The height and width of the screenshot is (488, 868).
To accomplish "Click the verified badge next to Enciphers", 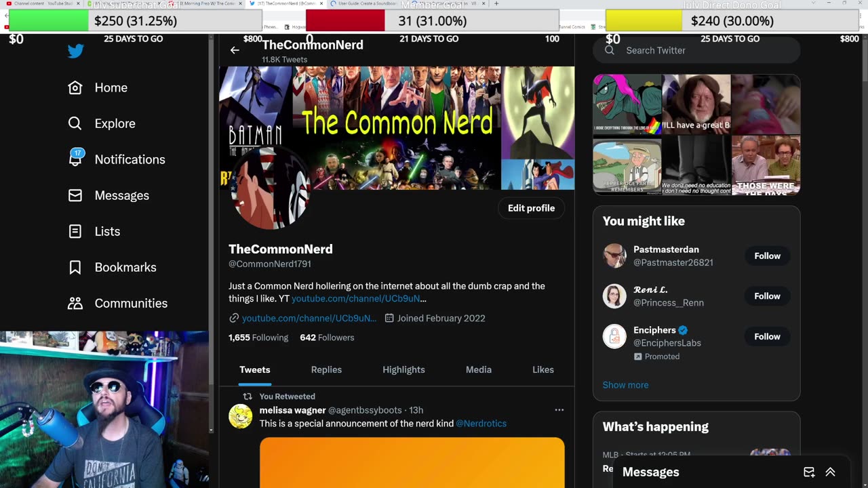I will (683, 330).
